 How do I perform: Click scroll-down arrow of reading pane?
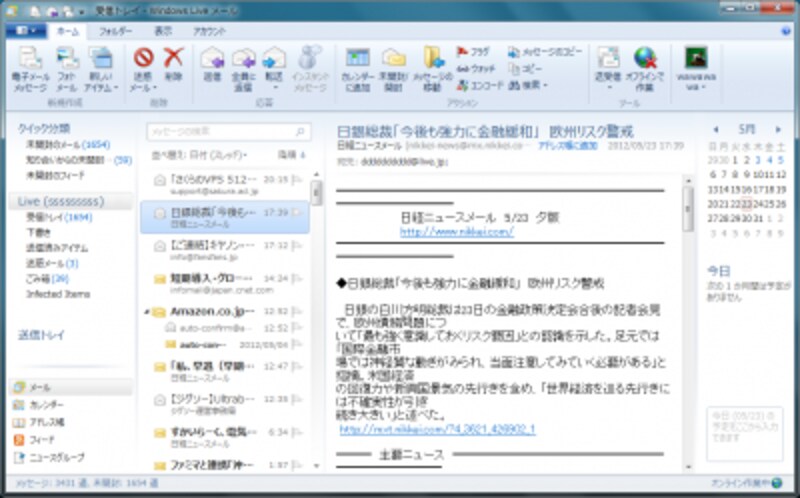pyautogui.click(x=688, y=466)
